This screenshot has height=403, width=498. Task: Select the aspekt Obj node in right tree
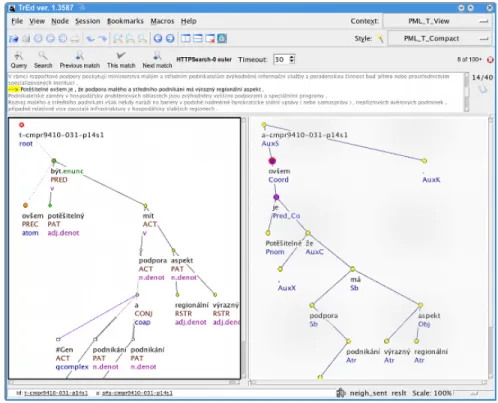click(x=420, y=305)
